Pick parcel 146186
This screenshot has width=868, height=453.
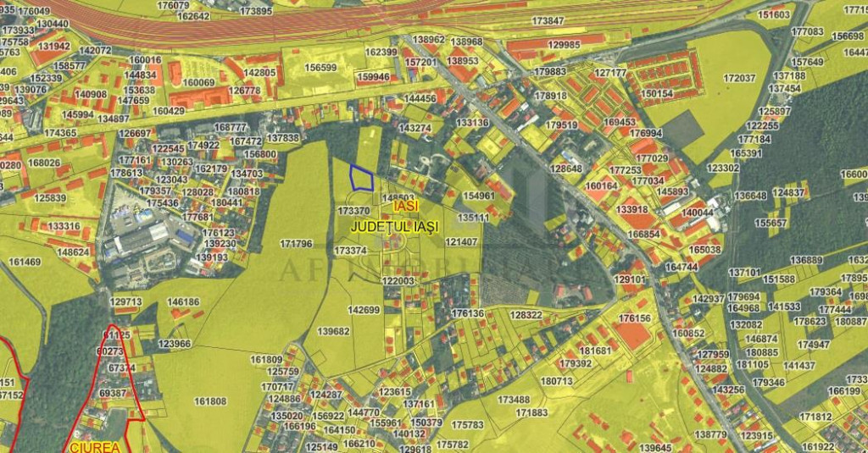183,301
